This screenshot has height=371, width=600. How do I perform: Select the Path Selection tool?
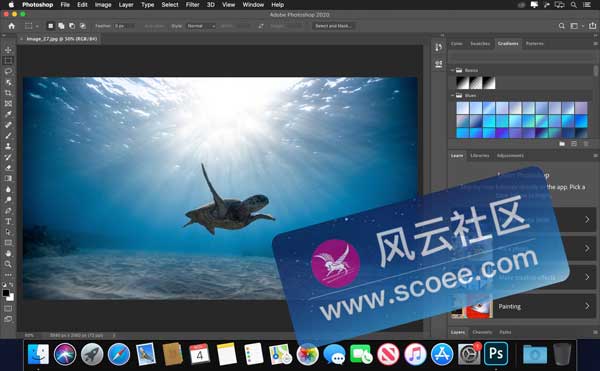click(8, 232)
